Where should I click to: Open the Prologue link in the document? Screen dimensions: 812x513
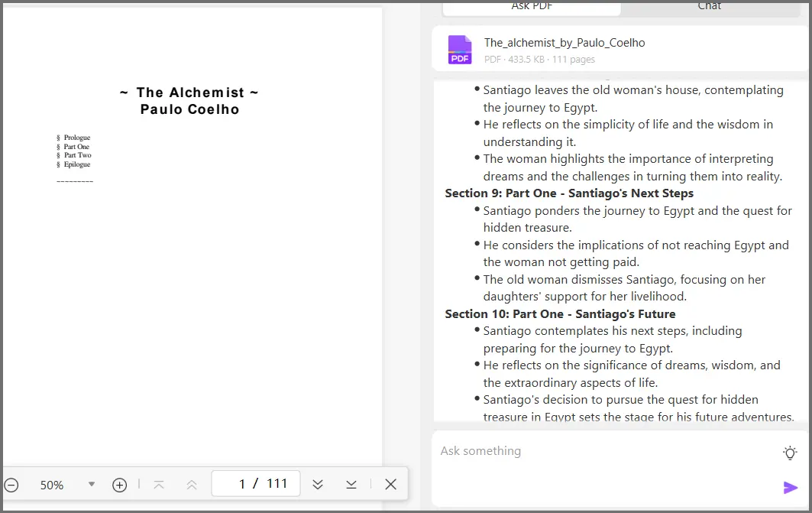coord(76,138)
